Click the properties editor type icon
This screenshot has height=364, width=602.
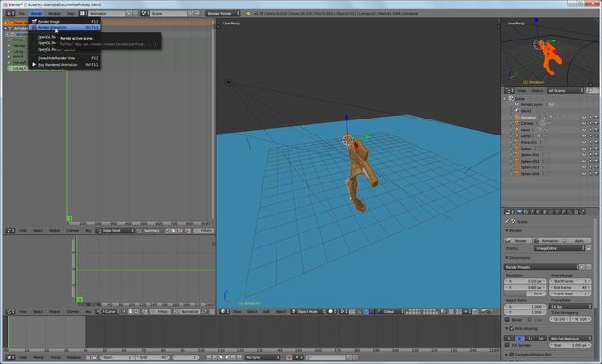tap(510, 212)
